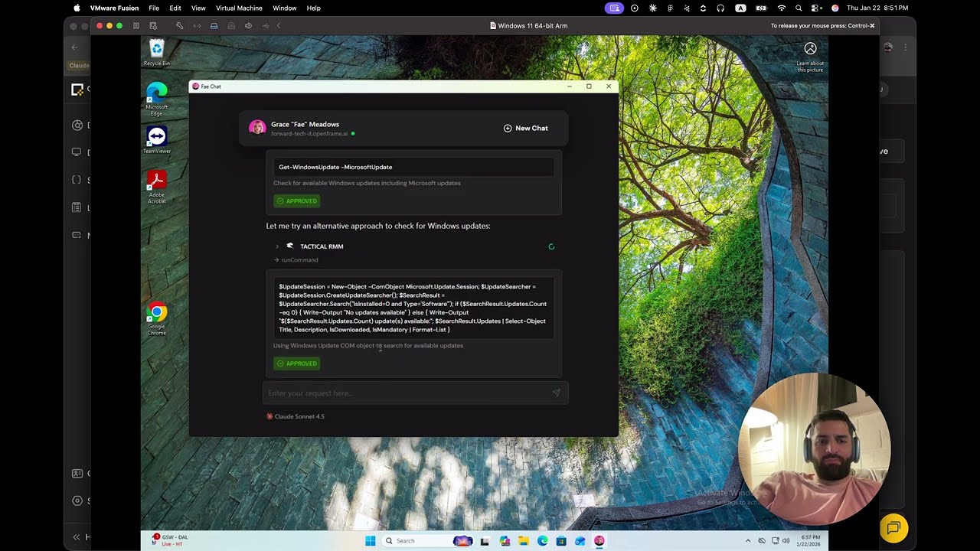Open File Explorer from the taskbar
Image resolution: width=980 pixels, height=551 pixels.
(x=524, y=541)
